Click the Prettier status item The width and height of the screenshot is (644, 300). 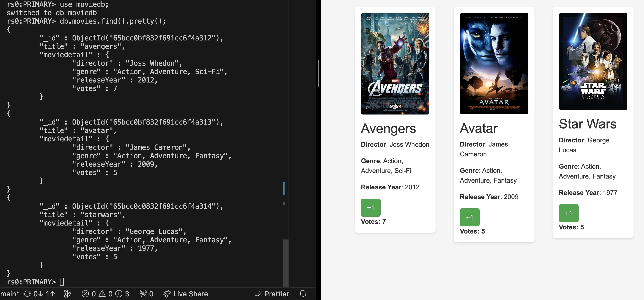272,294
